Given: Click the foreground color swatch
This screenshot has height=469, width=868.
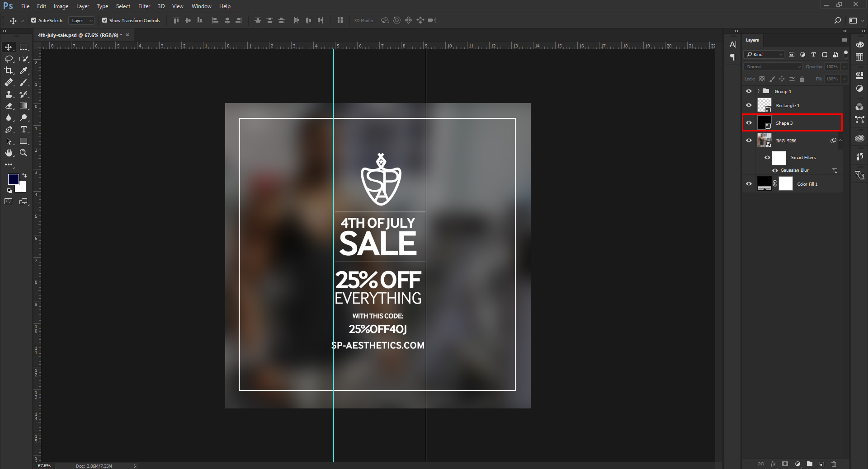Looking at the screenshot, I should [13, 179].
